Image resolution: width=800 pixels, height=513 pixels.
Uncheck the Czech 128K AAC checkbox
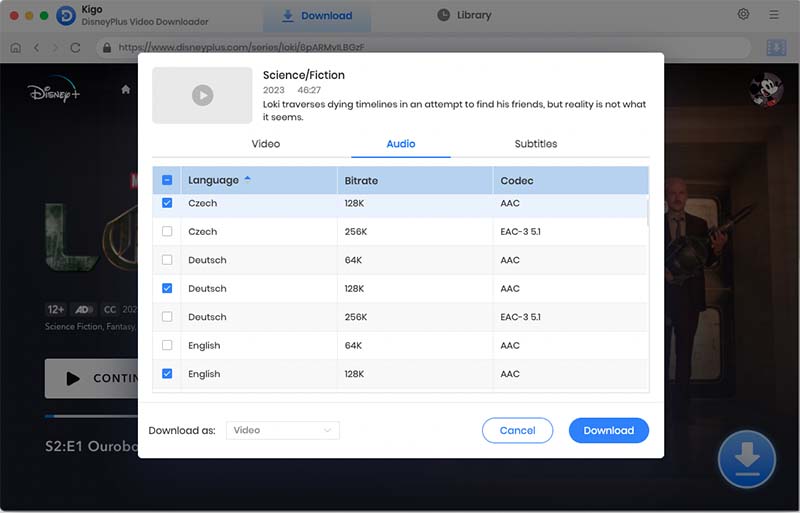point(167,203)
